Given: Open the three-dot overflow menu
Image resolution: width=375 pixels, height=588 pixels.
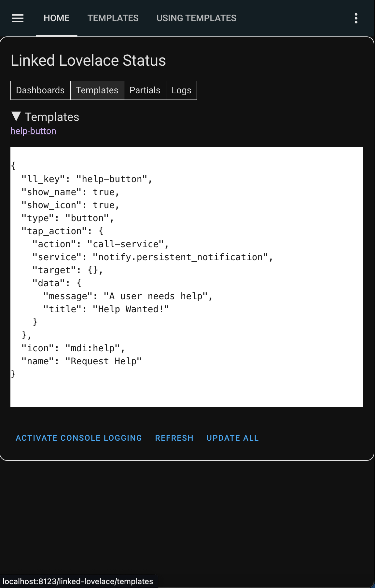Looking at the screenshot, I should (356, 18).
